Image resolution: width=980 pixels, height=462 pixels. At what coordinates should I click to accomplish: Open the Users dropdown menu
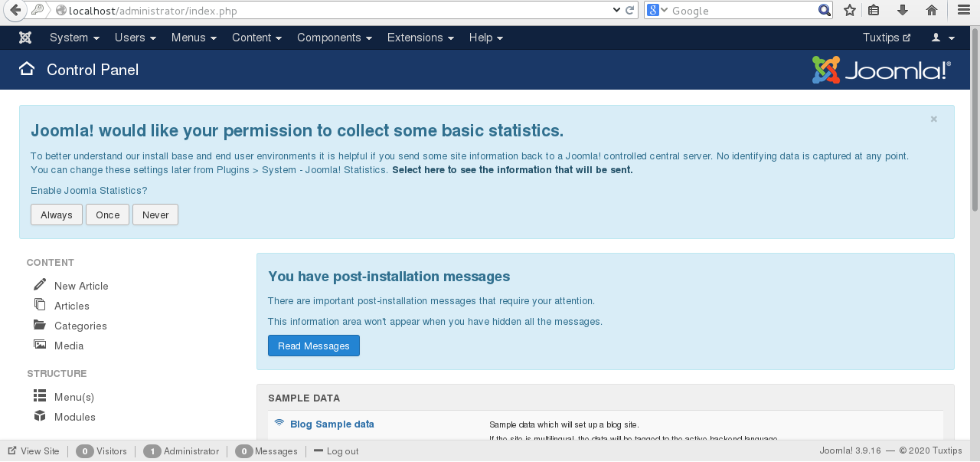136,38
